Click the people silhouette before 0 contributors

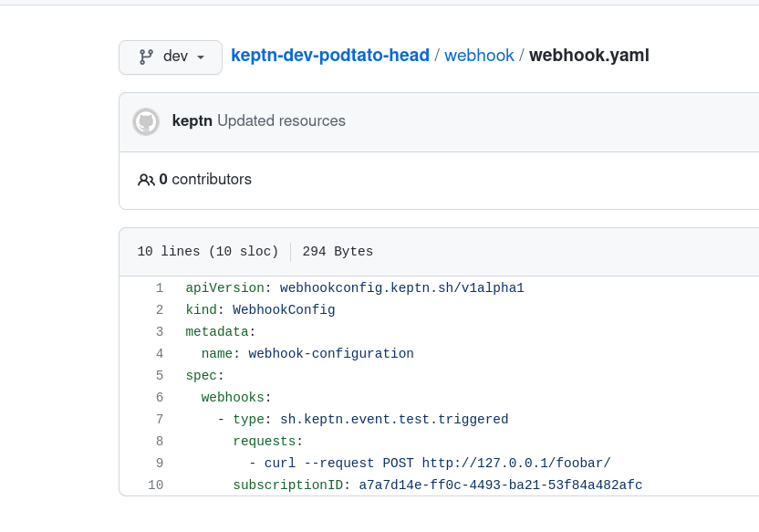pos(148,179)
